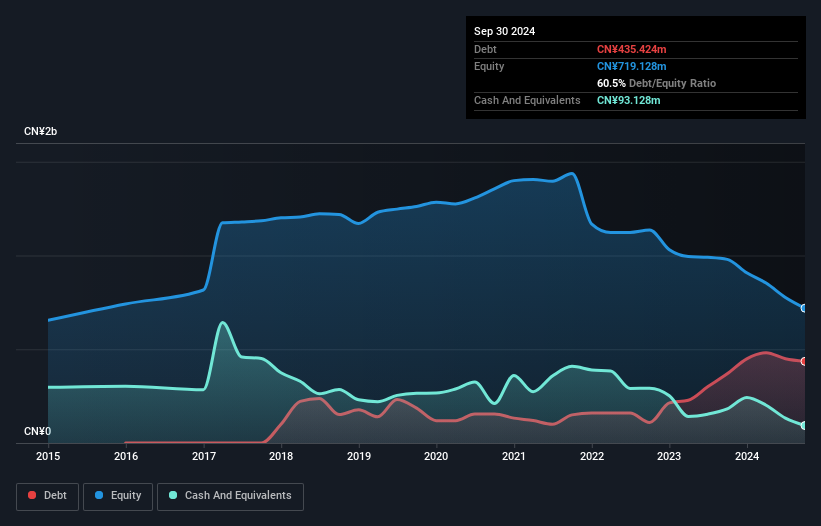Click the blue Equity legend dot
Screen dimensions: 821x526
point(99,495)
